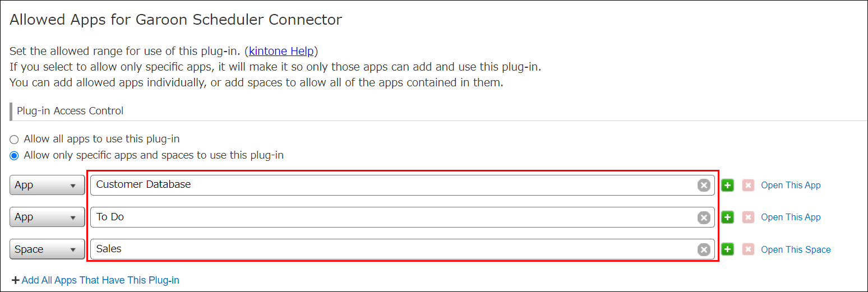
Task: Open type dropdown for Customer Database row
Action: [47, 186]
